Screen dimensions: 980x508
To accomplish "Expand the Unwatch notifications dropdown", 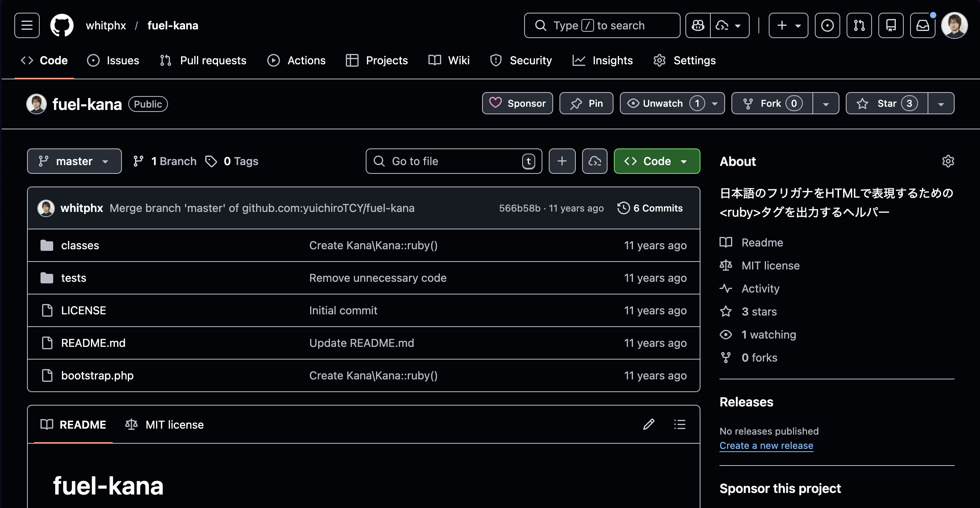I will click(672, 104).
